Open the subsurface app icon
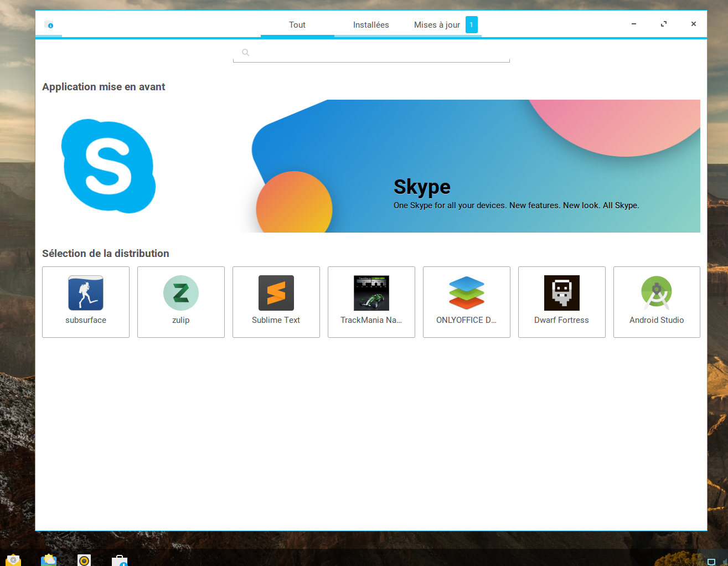Viewport: 728px width, 566px height. (x=86, y=293)
